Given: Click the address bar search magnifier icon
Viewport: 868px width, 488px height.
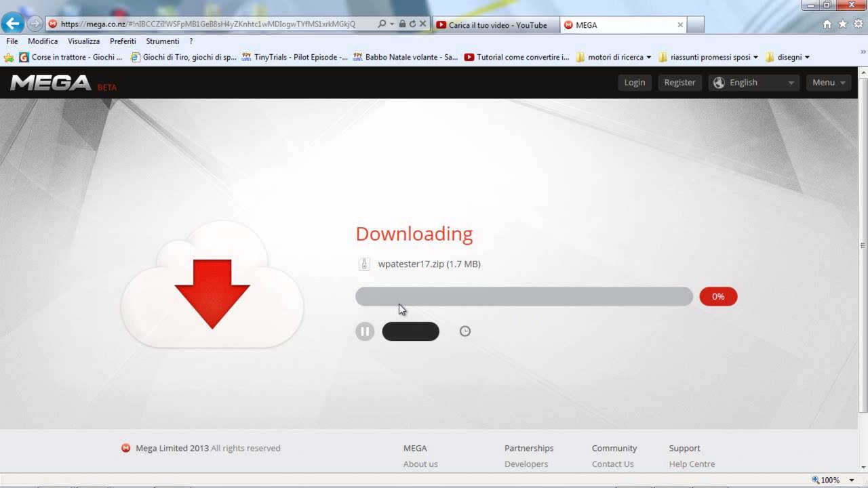Looking at the screenshot, I should coord(382,24).
